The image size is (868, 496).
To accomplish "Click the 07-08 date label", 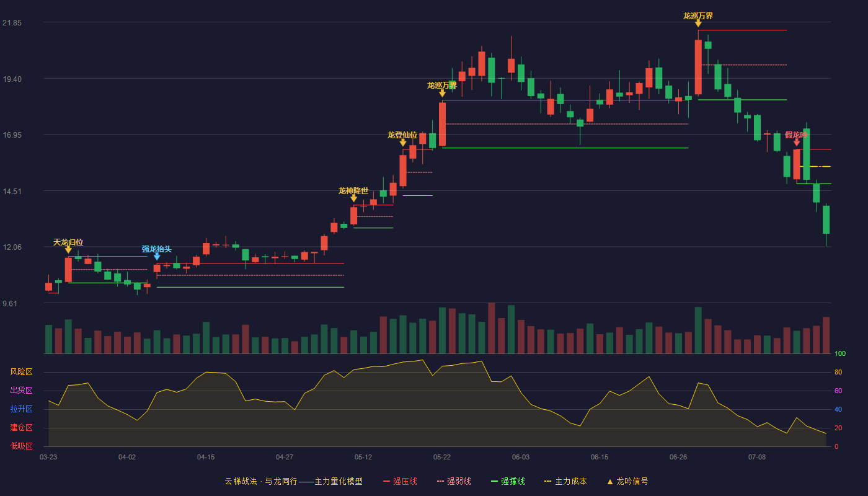I will [x=757, y=457].
